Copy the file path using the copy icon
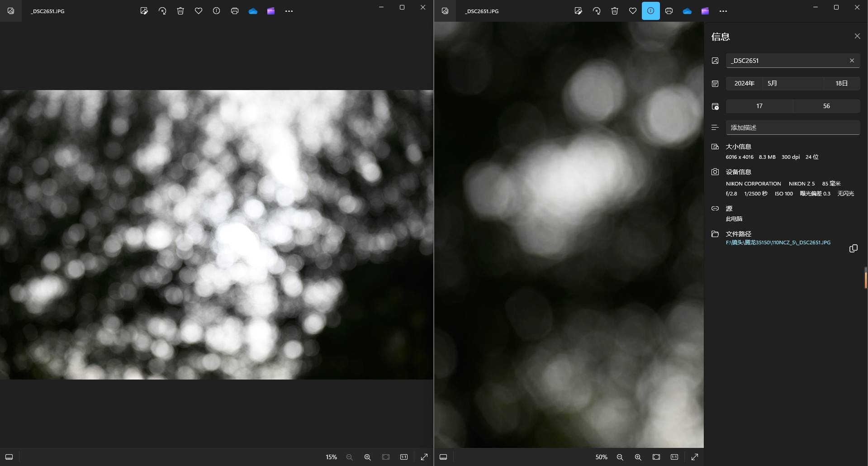This screenshot has width=868, height=466. tap(853, 248)
